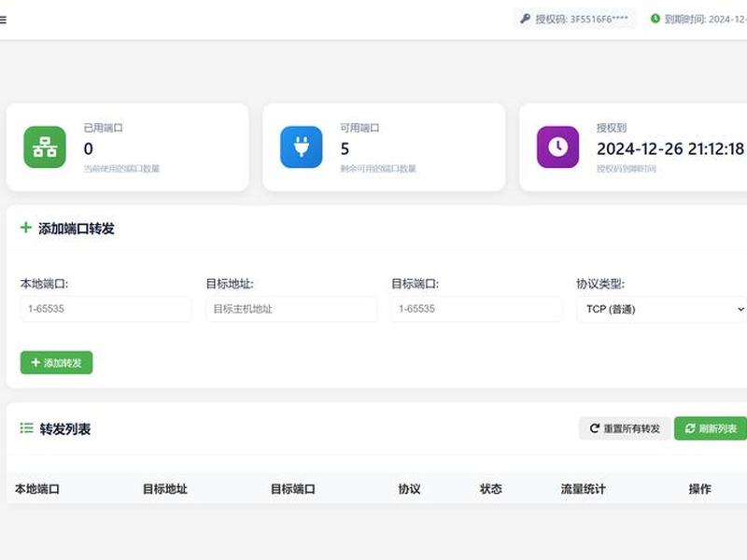Click the green 添加转发 button

(x=57, y=363)
